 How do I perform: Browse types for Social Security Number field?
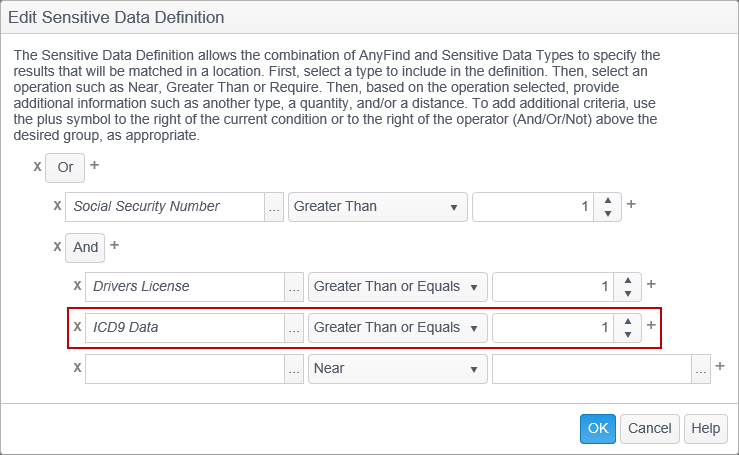pos(274,207)
